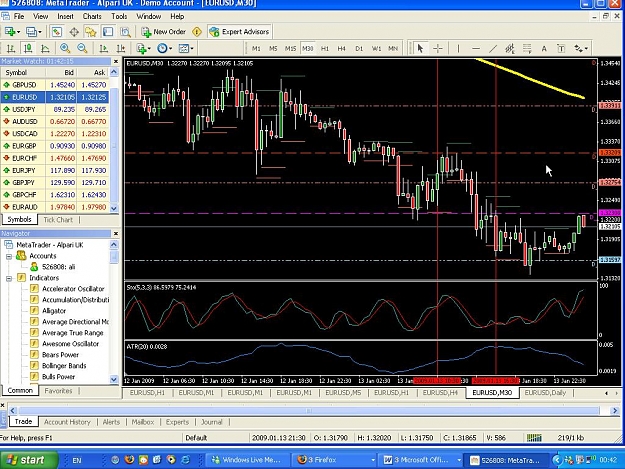
Task: Toggle the Data Window crosshair-target icon
Action: pyautogui.click(x=74, y=31)
